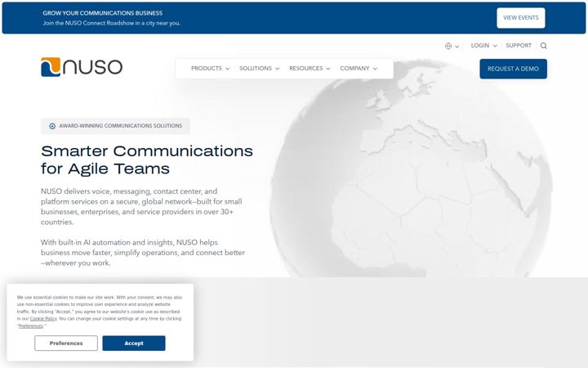Click the Smarter Communications for Agile Teams heading

pos(147,160)
